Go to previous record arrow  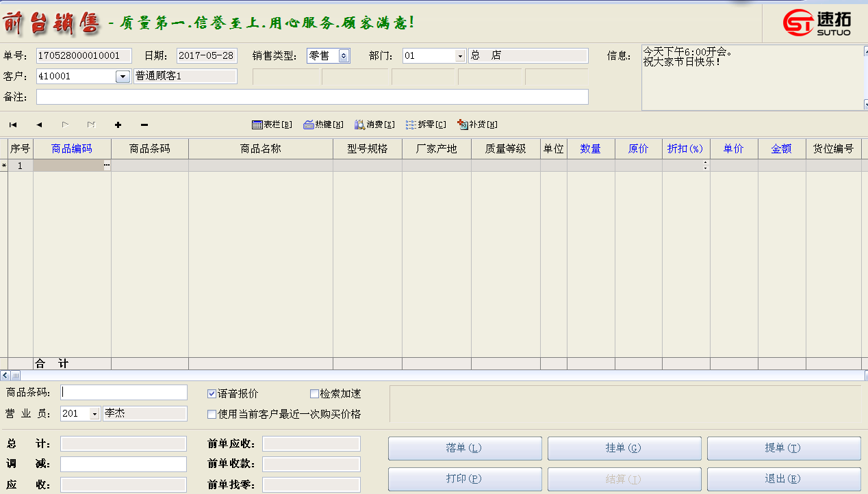[39, 125]
